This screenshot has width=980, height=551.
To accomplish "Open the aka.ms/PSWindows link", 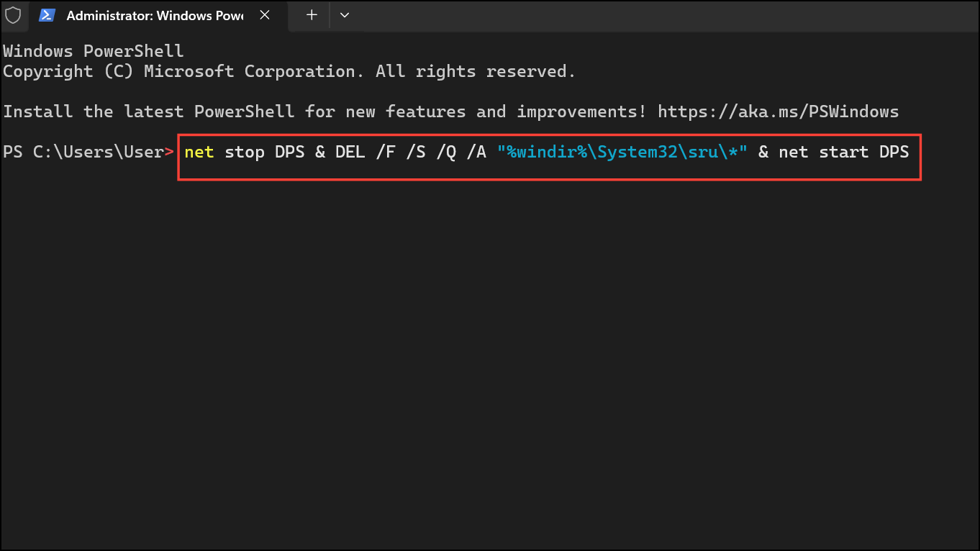I will [x=779, y=111].
